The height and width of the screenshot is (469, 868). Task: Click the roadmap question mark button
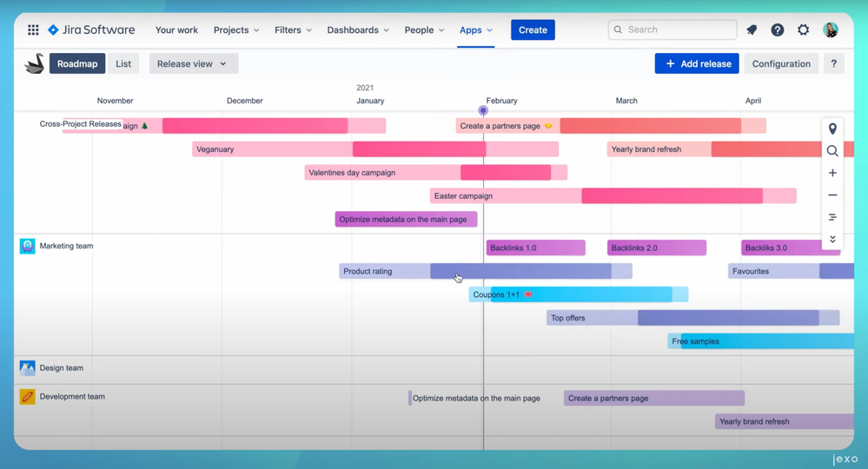(x=833, y=63)
